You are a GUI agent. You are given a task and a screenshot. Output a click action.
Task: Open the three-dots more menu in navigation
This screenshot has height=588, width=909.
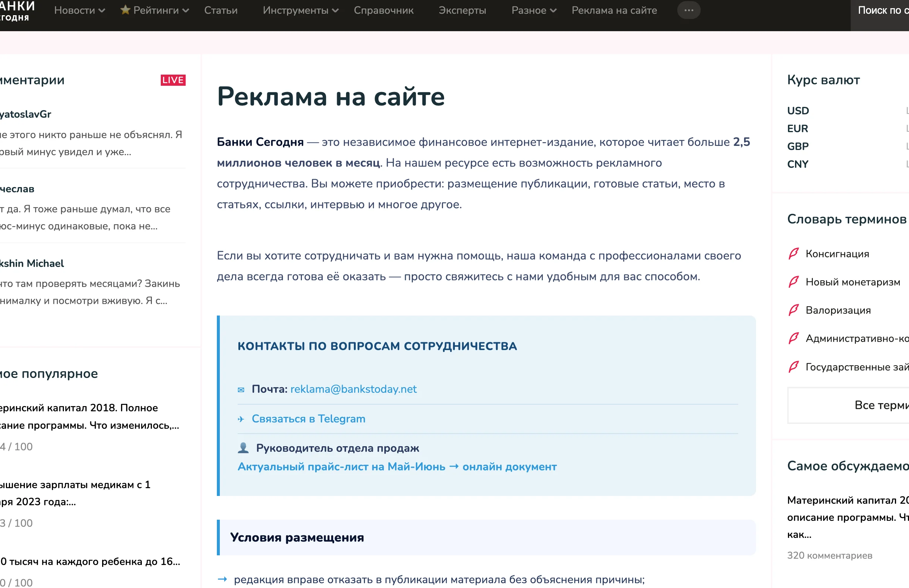689,10
